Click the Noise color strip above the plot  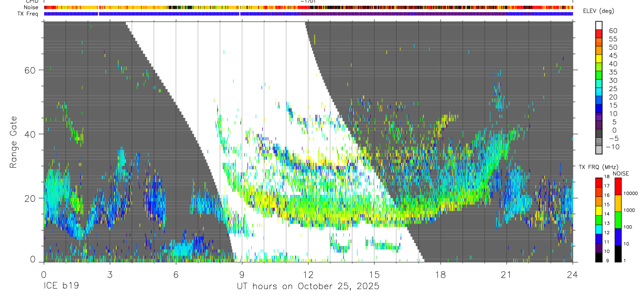pos(308,7)
